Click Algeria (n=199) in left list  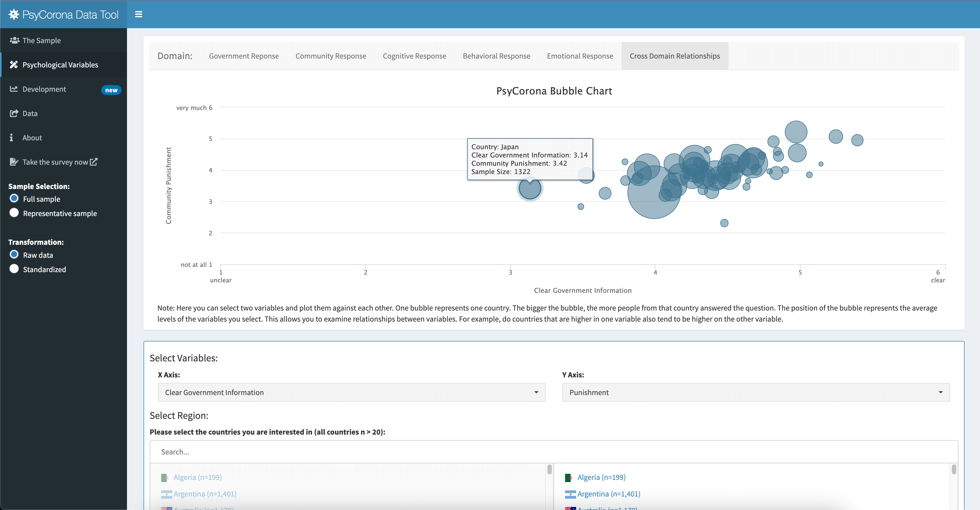(x=197, y=477)
